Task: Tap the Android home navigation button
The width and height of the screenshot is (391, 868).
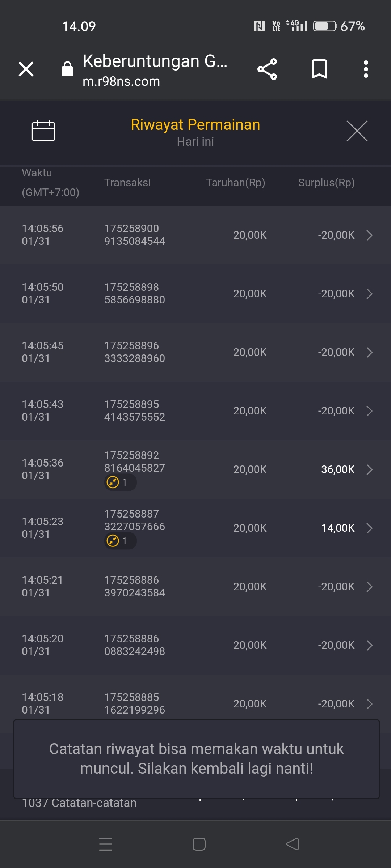Action: pos(199,844)
